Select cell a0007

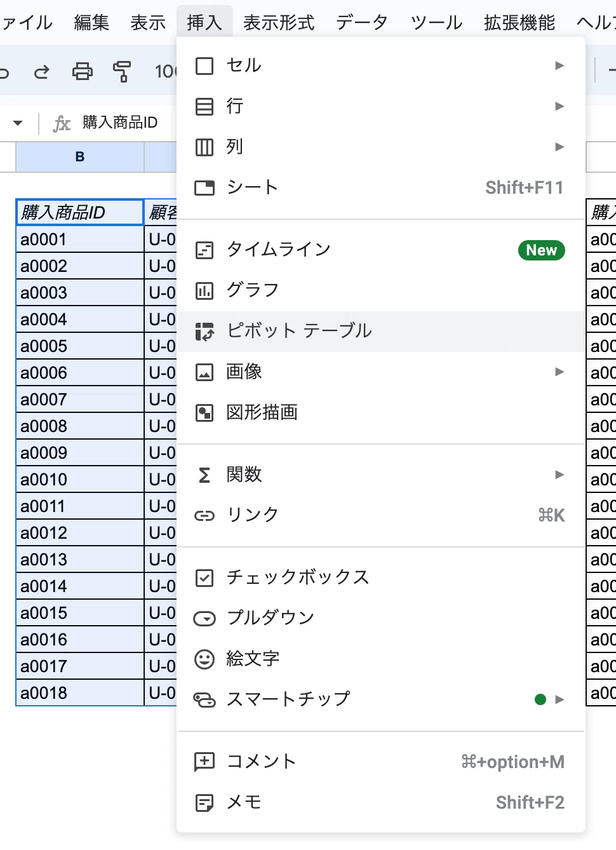(80, 400)
